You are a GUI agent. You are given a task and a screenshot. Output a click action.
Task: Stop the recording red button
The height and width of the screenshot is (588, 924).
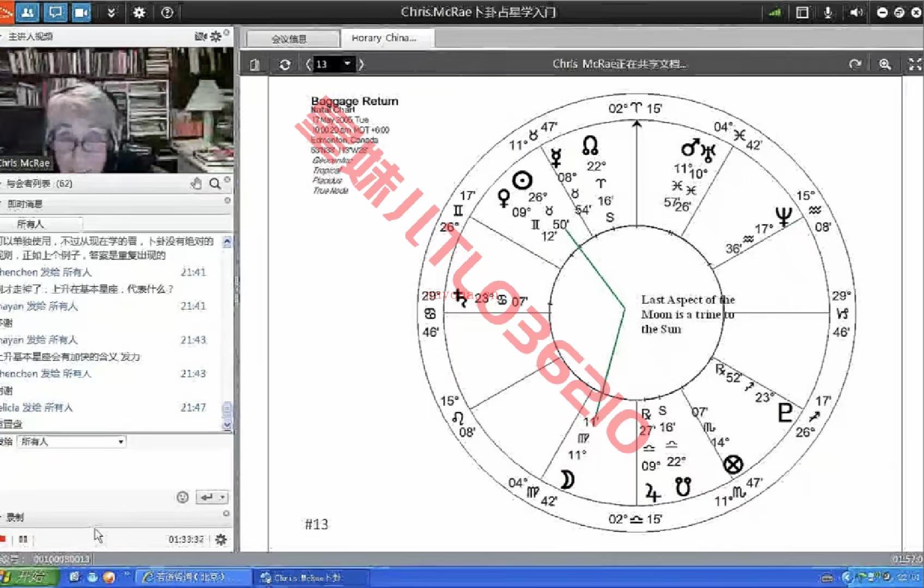3,539
